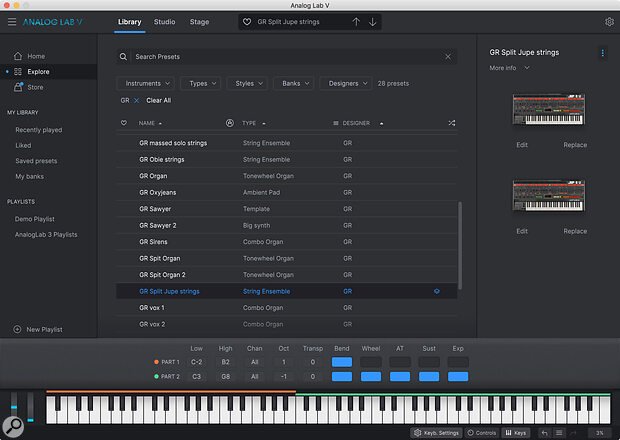620x440 pixels.
Task: Open the history list icon
Action: pos(559,433)
